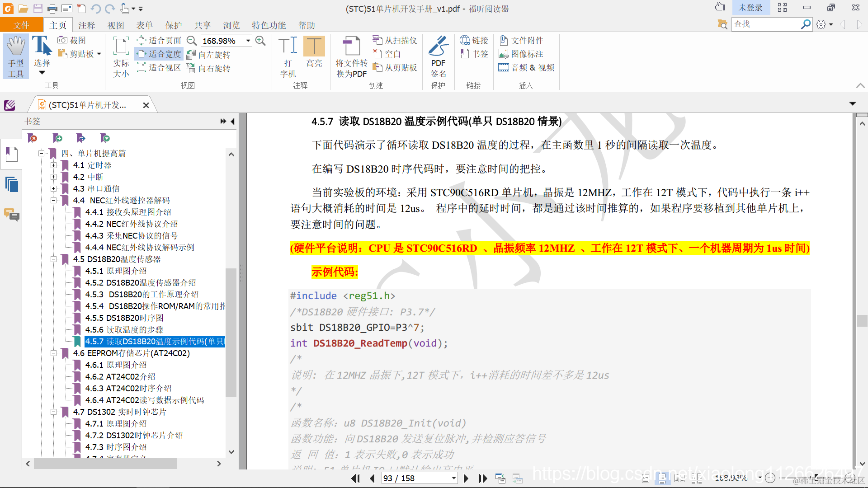Click the Highlight (高亮) tool icon
Image resolution: width=868 pixels, height=488 pixels.
click(314, 47)
